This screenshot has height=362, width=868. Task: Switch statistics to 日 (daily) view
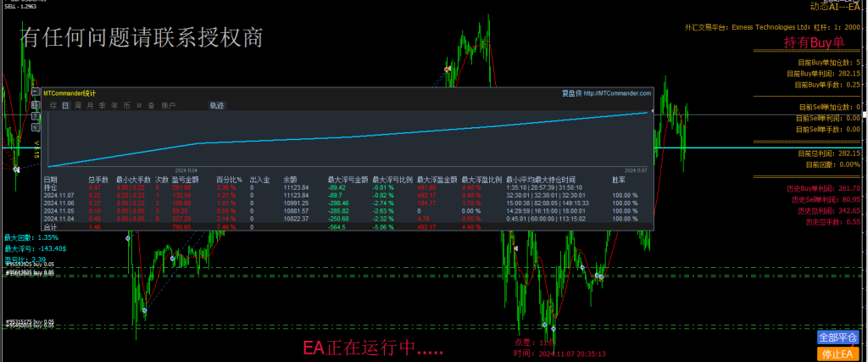[x=65, y=105]
